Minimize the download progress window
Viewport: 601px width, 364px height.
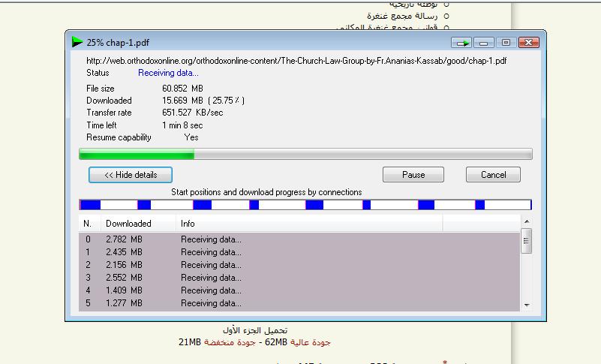point(484,43)
